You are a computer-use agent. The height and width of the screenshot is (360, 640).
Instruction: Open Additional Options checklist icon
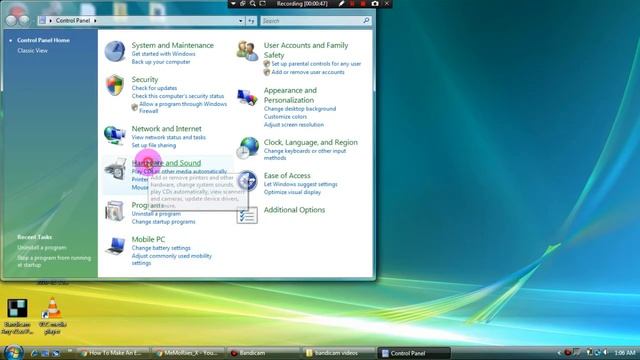point(247,215)
